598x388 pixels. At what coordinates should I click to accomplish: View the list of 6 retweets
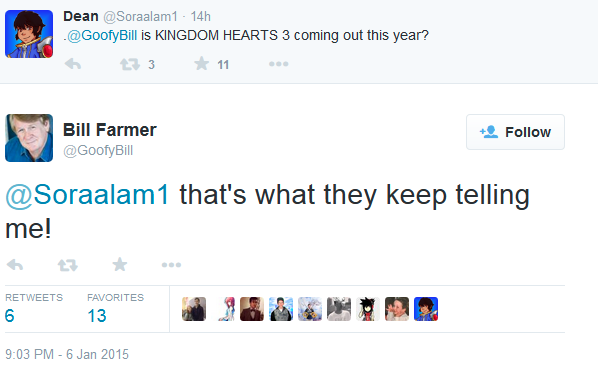[34, 308]
